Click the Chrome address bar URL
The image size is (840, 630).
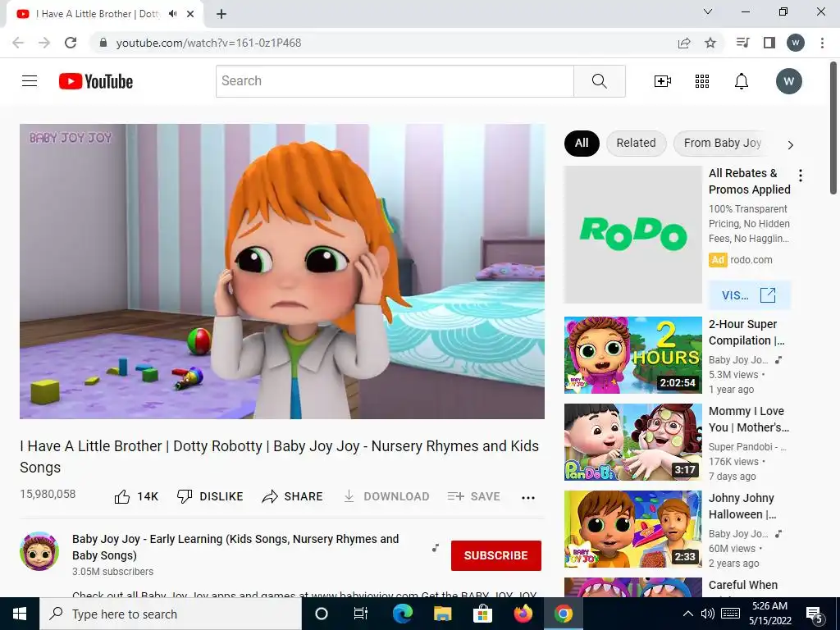click(209, 43)
